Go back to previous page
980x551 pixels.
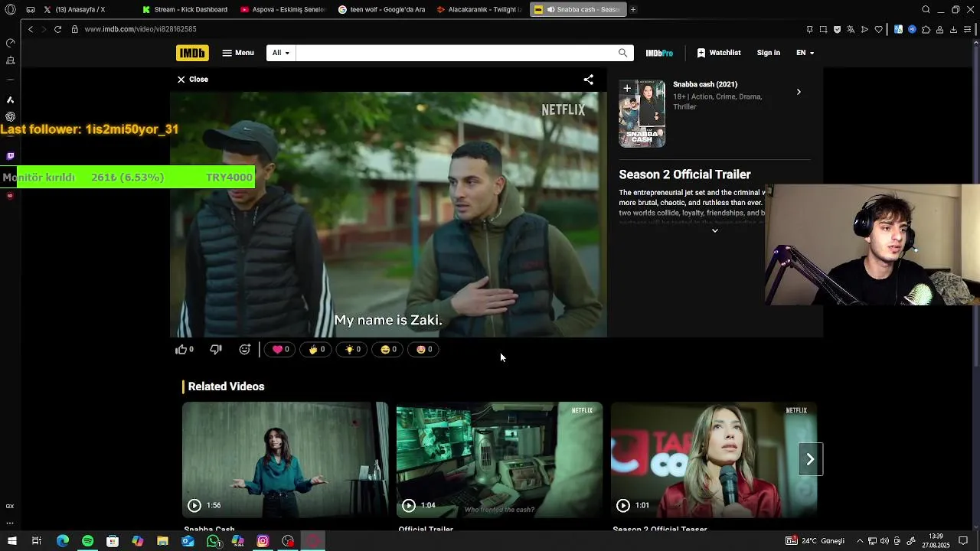[31, 29]
